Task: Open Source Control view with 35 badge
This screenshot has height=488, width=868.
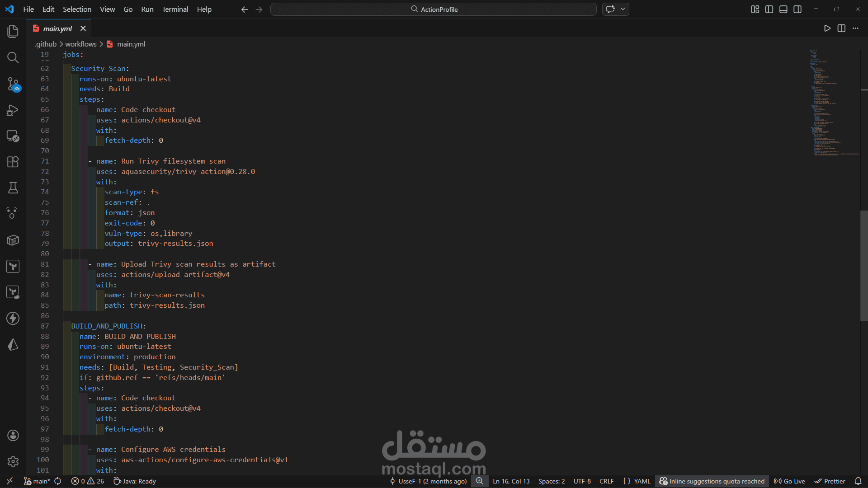Action: pyautogui.click(x=13, y=84)
